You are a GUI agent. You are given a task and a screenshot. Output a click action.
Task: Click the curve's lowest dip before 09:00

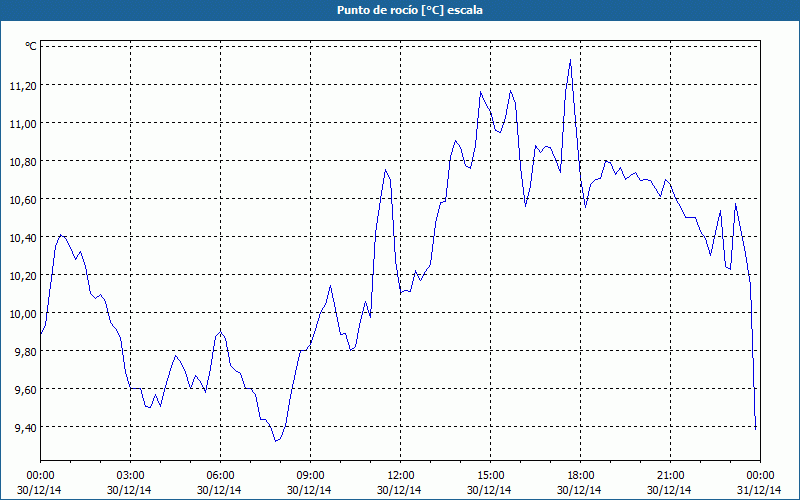276,441
